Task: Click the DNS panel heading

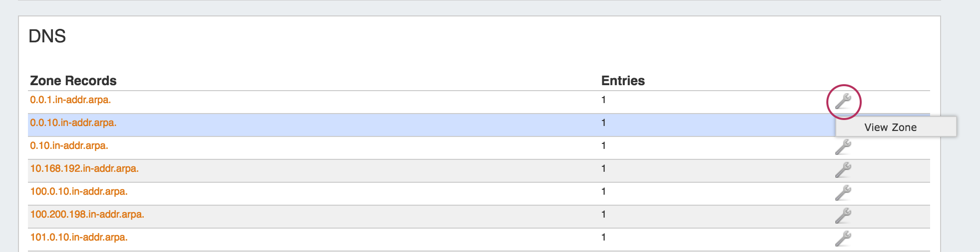Action: (47, 36)
